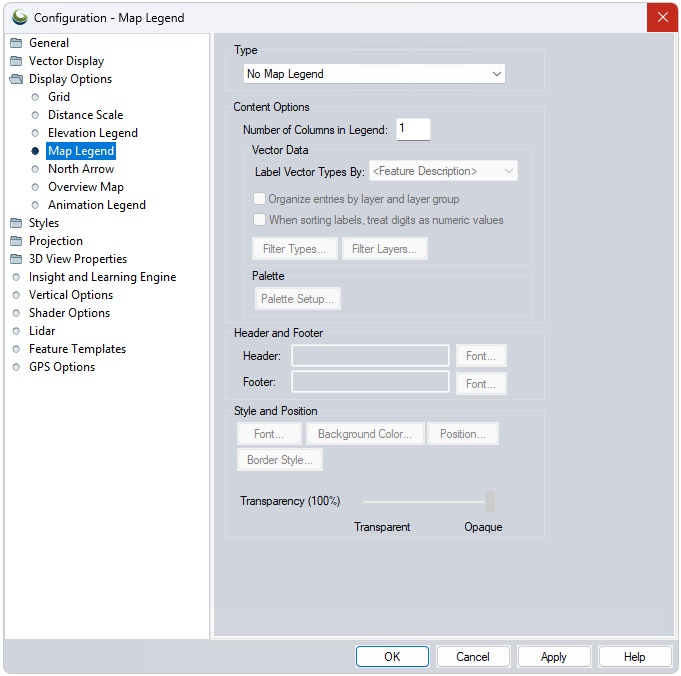Click the Vector Display folder icon
Screen dimensions: 681x676
click(16, 61)
